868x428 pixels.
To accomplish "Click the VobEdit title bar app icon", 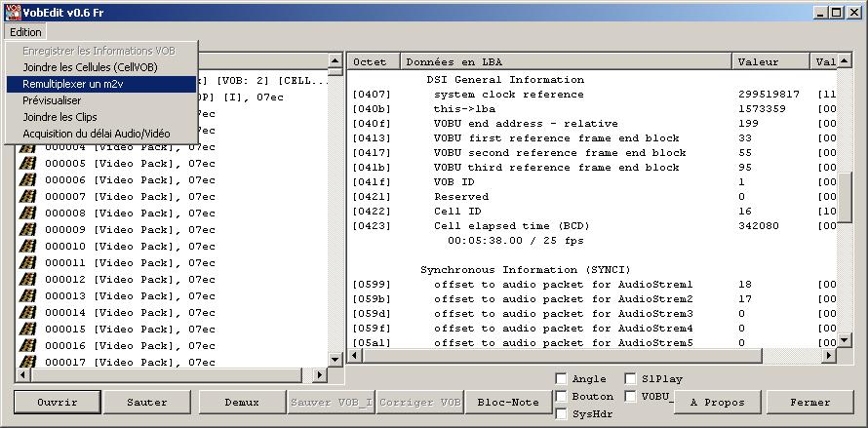I will coord(11,12).
